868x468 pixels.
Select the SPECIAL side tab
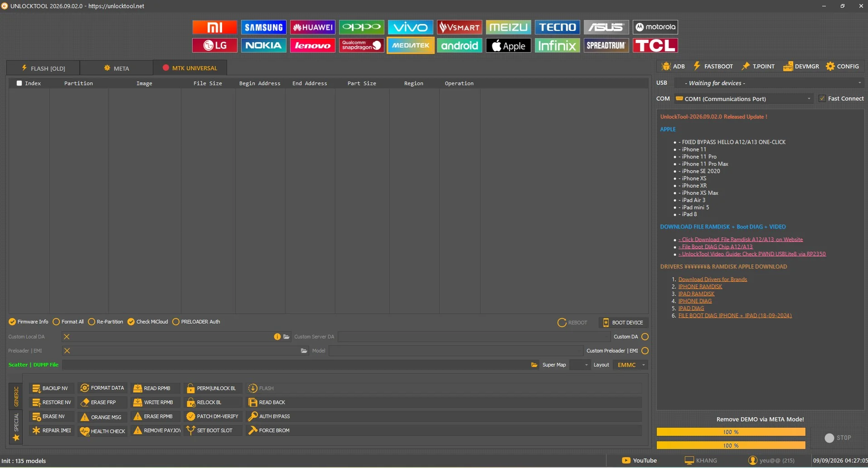point(16,427)
